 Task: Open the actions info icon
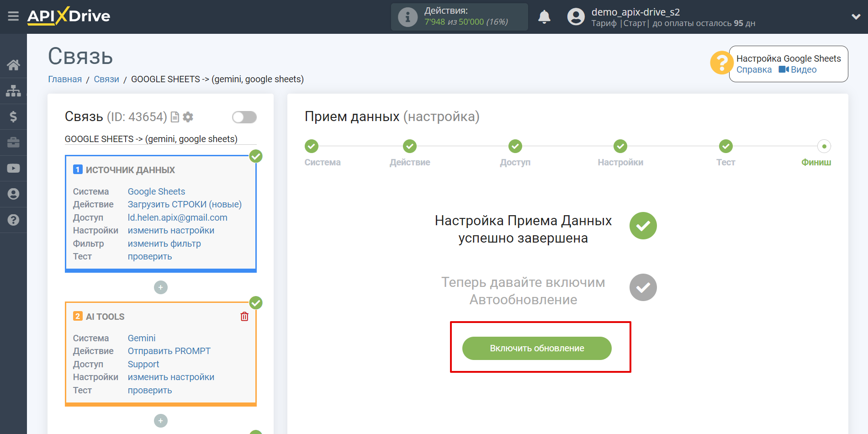coord(408,17)
